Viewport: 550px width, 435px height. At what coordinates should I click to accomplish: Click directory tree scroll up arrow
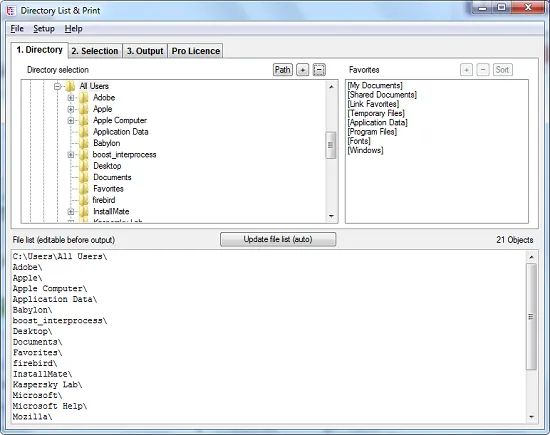(331, 87)
